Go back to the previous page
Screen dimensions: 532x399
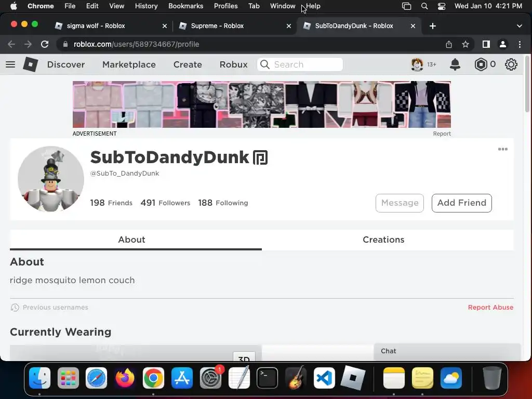11,44
